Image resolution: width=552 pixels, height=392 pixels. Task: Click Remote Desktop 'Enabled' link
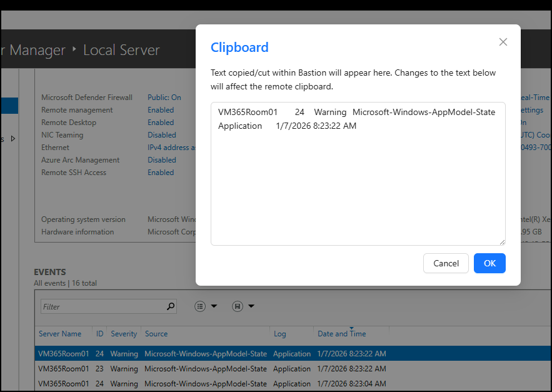[161, 123]
